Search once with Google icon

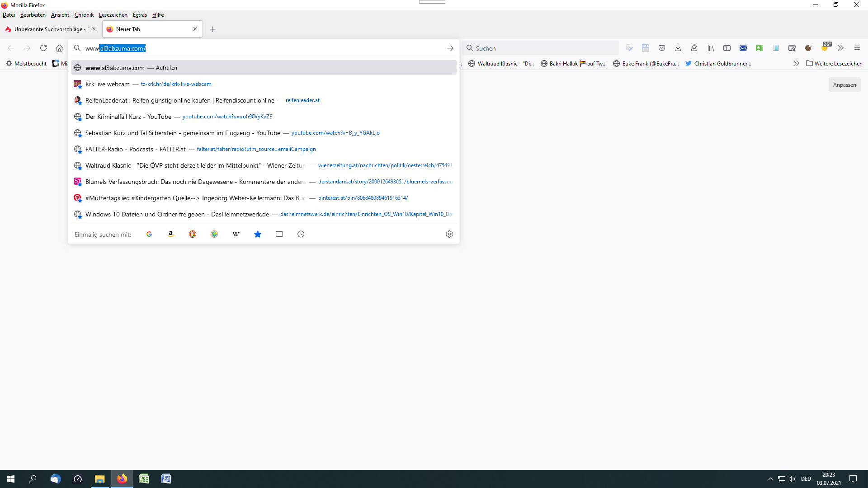coord(149,234)
